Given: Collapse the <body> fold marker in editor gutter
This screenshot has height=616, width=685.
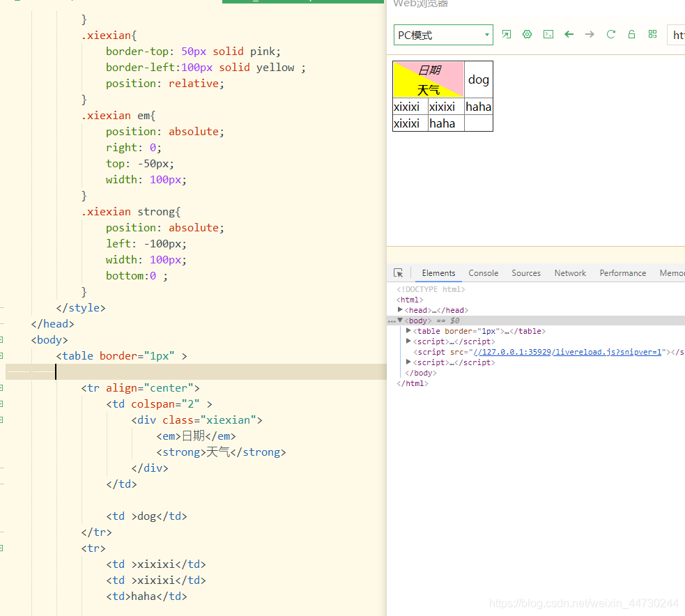Looking at the screenshot, I should (x=1, y=340).
